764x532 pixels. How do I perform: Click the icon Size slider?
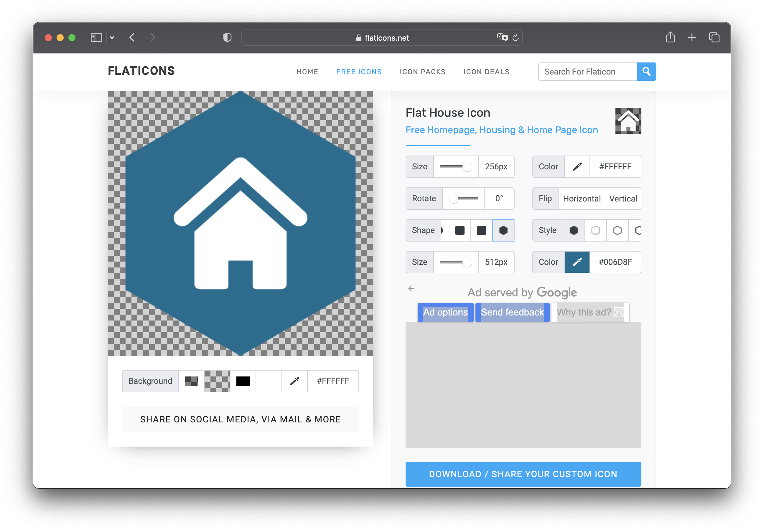coord(456,167)
